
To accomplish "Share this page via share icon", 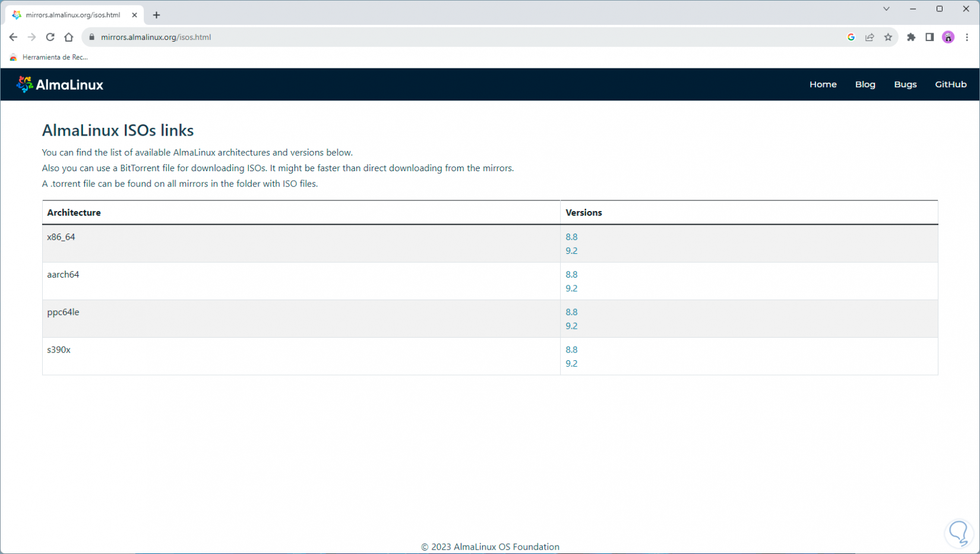I will click(870, 37).
